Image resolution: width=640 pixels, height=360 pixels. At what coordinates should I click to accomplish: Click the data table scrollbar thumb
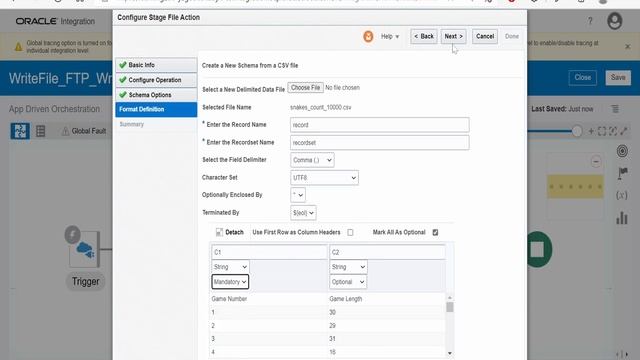pos(449,307)
